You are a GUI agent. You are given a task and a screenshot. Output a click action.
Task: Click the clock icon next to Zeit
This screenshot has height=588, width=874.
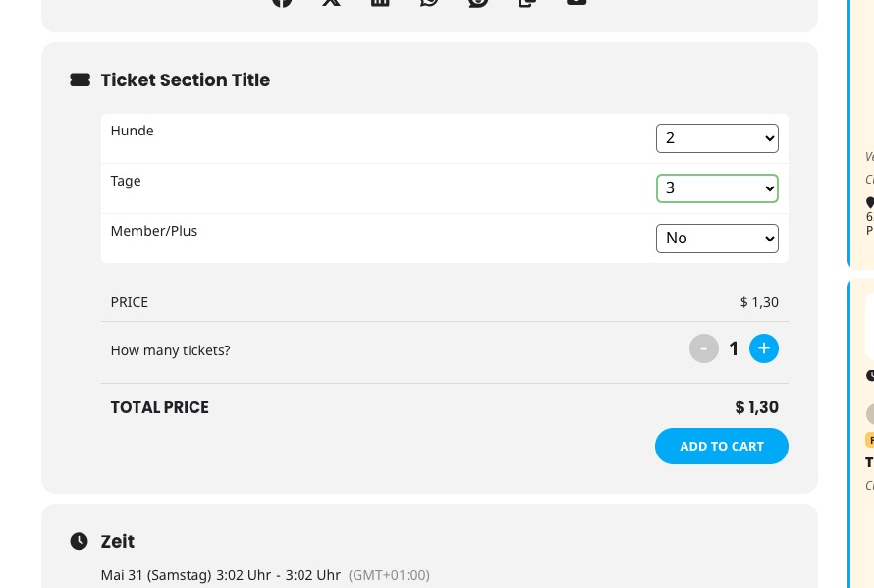click(80, 541)
